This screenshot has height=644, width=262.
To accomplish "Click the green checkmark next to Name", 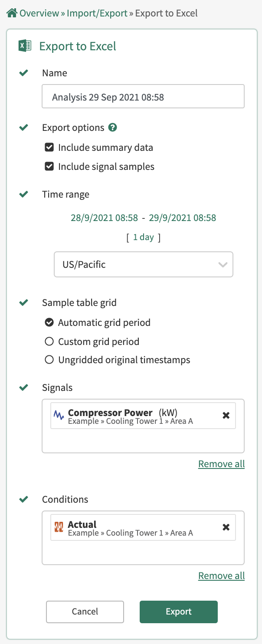I will click(x=24, y=73).
